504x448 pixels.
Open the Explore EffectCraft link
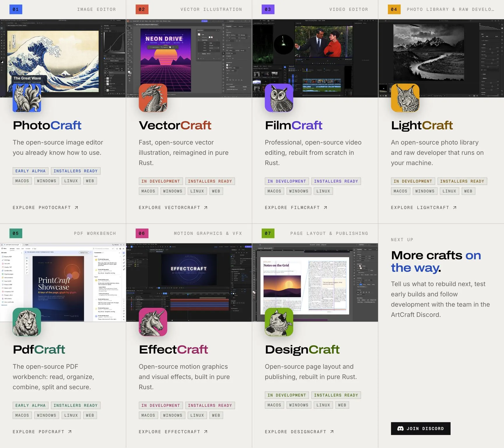(173, 432)
